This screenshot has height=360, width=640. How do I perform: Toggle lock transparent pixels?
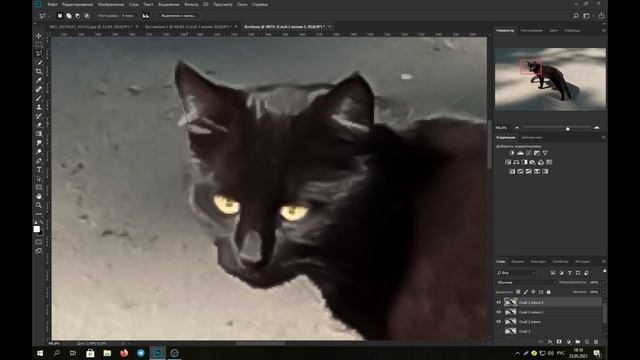coord(518,292)
